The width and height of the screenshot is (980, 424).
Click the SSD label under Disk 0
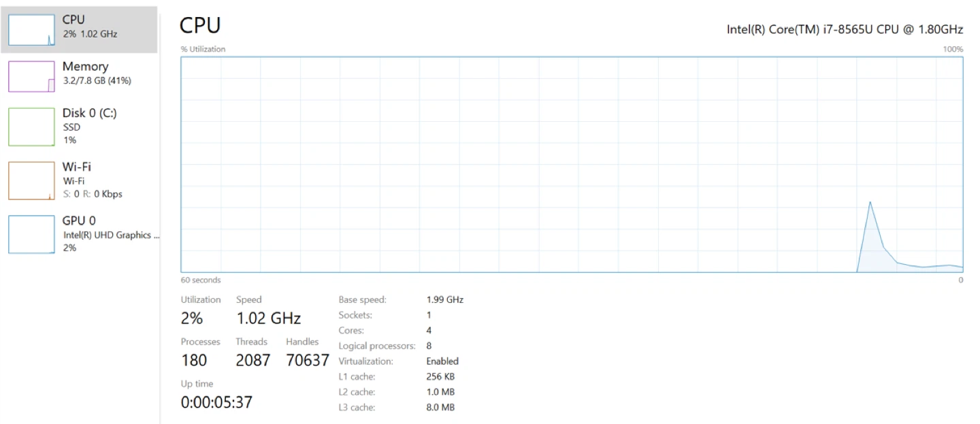pos(71,127)
